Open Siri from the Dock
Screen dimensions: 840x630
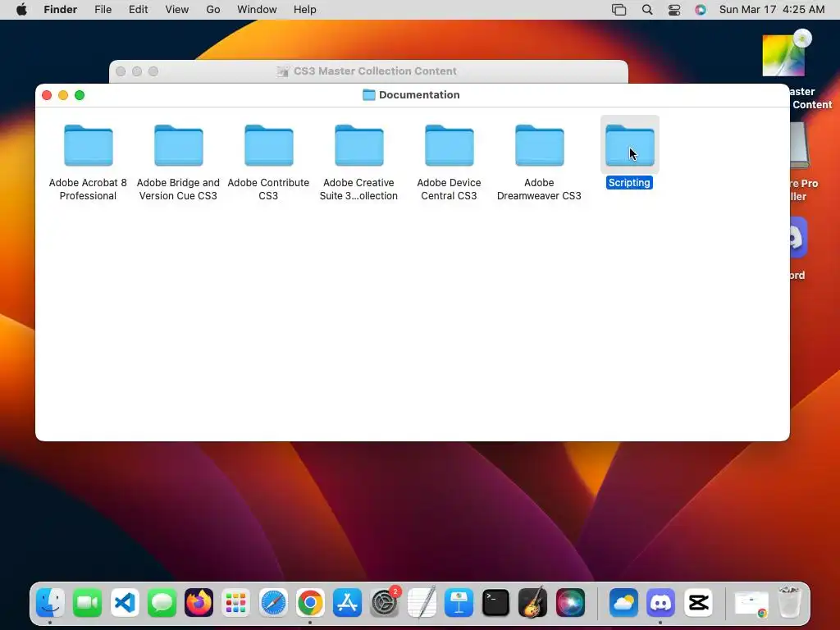(570, 603)
